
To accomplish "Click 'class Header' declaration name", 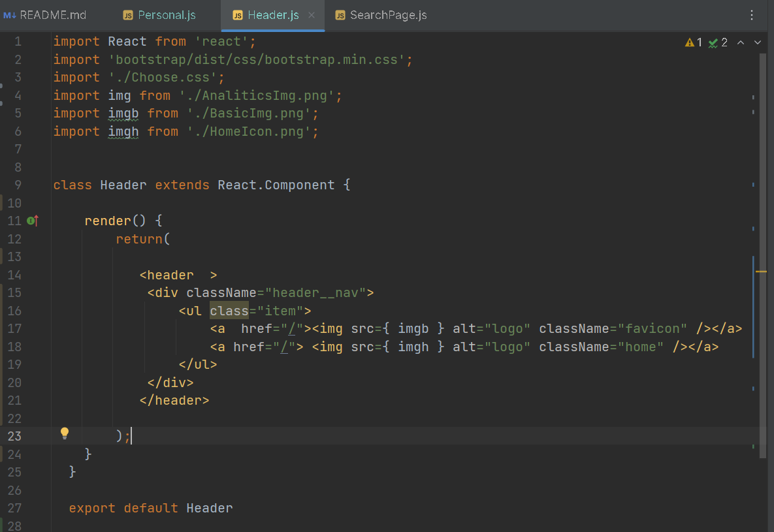I will 123,185.
